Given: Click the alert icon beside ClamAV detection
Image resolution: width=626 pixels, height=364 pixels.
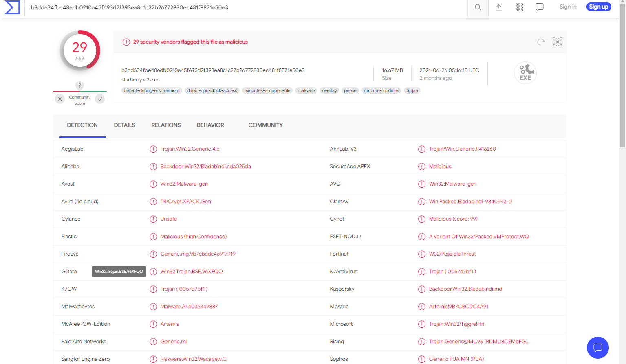Looking at the screenshot, I should [422, 202].
